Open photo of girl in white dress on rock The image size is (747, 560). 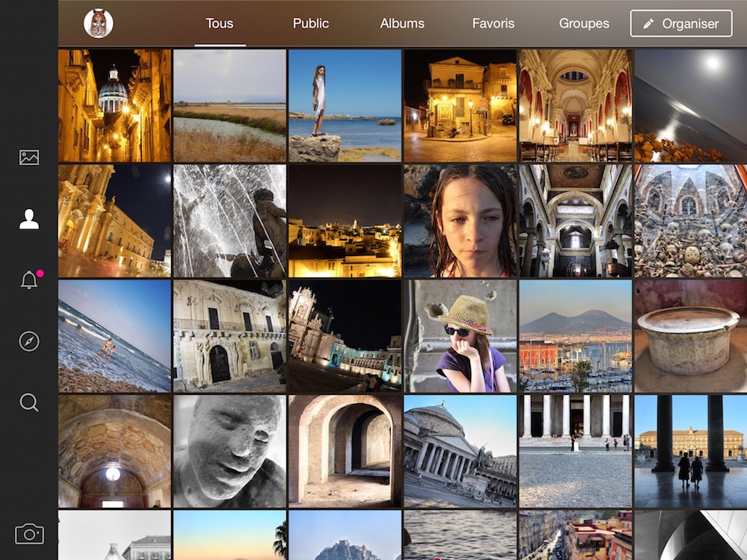[x=345, y=106]
